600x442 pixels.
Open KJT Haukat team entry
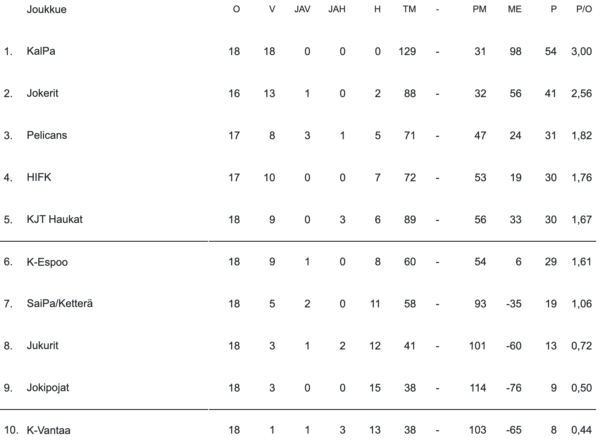(x=55, y=220)
